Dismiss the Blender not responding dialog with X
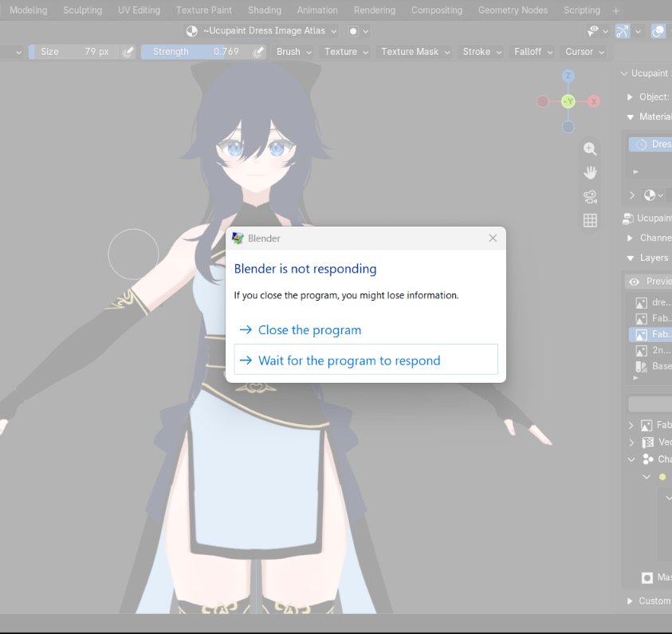Viewport: 672px width, 634px height. [x=493, y=238]
